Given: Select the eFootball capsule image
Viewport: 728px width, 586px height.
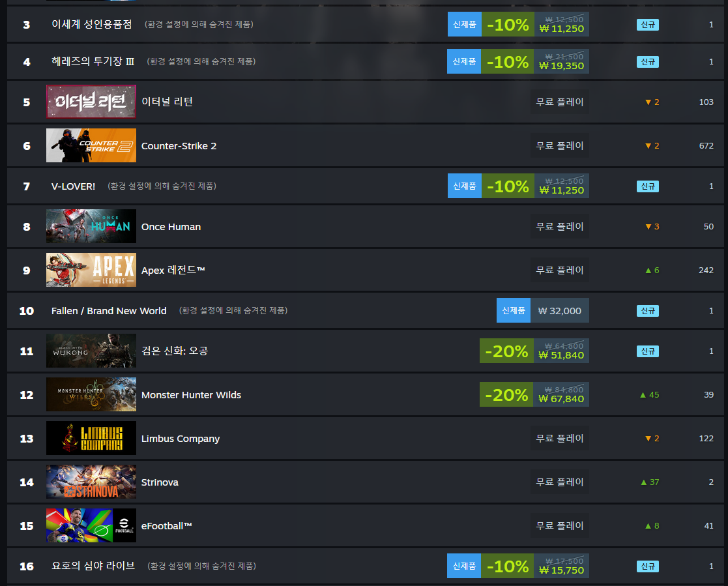Looking at the screenshot, I should pyautogui.click(x=91, y=525).
